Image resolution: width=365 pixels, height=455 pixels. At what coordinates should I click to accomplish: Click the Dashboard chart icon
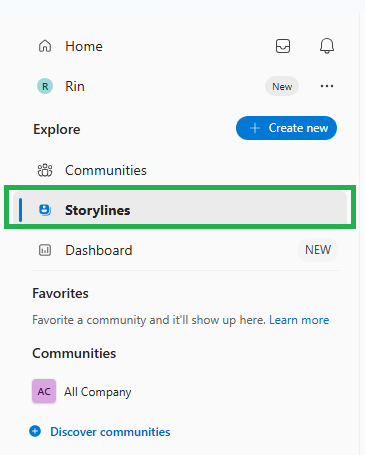click(45, 250)
